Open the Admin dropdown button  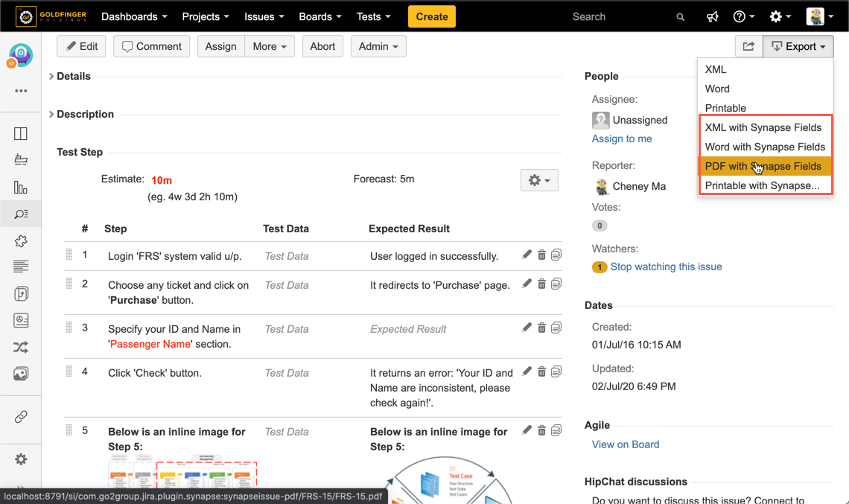378,46
